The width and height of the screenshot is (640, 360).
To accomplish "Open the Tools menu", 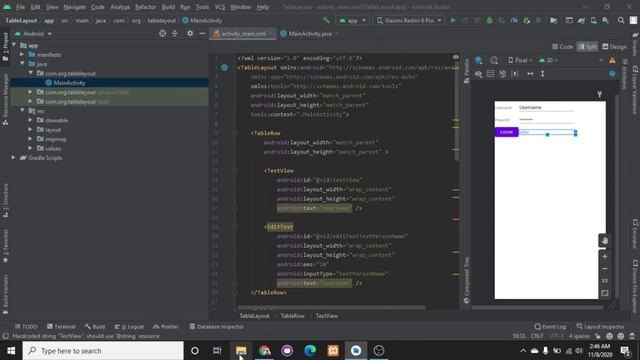I will [202, 7].
